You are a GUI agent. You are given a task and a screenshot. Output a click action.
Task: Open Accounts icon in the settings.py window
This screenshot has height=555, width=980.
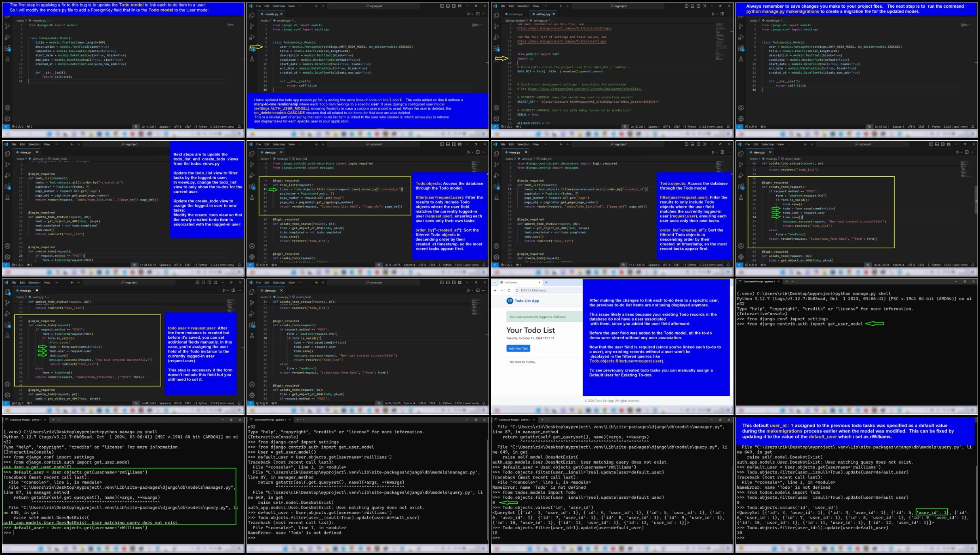[x=496, y=108]
